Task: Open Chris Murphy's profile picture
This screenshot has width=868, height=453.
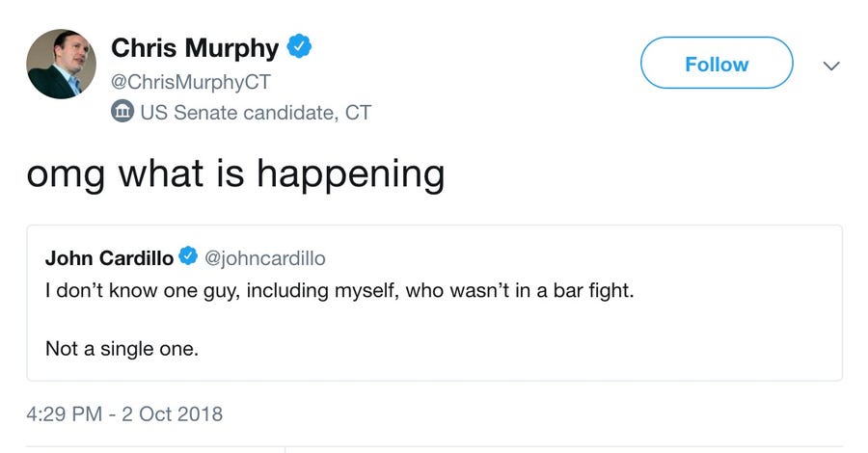Action: 61,65
